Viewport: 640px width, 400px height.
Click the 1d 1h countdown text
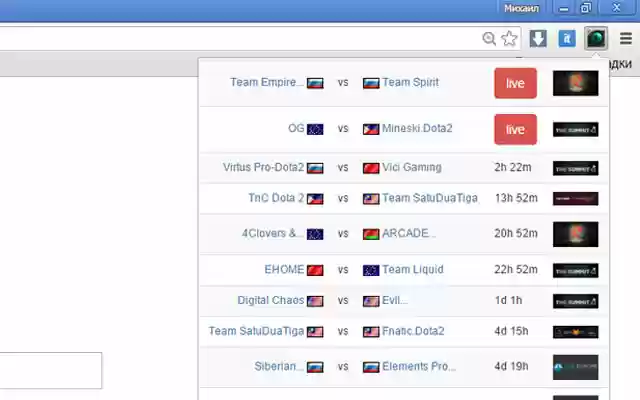coord(508,300)
